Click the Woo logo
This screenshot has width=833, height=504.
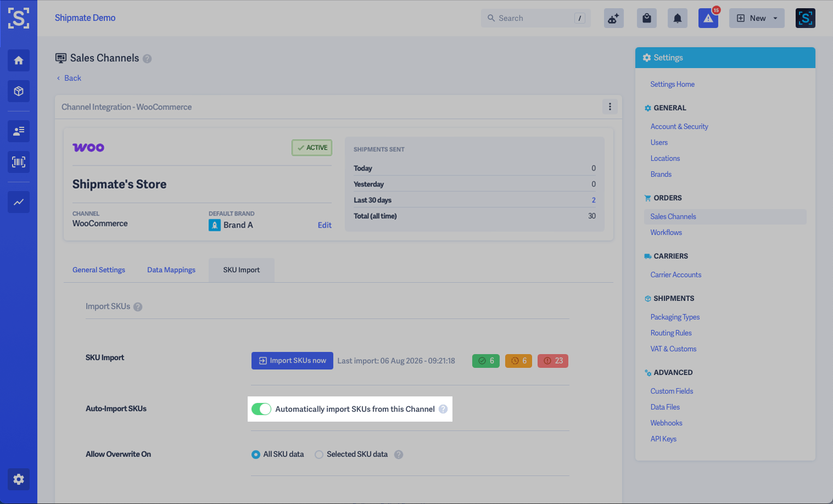point(88,147)
